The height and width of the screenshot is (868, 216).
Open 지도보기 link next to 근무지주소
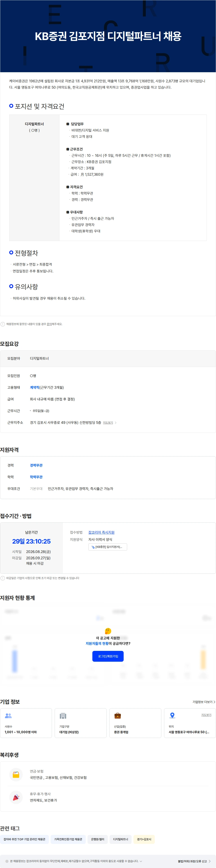108,423
